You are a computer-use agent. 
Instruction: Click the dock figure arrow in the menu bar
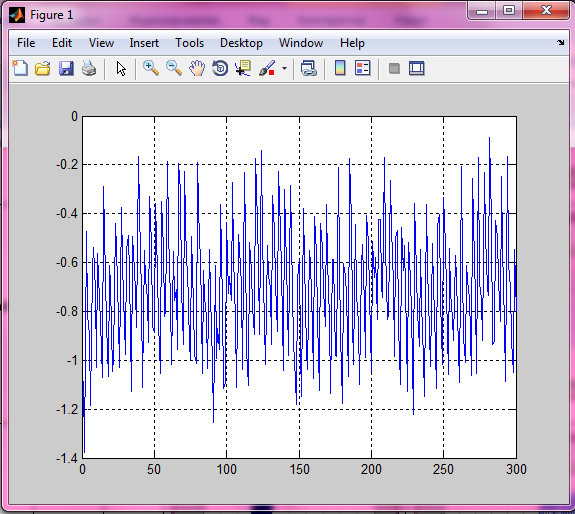560,43
